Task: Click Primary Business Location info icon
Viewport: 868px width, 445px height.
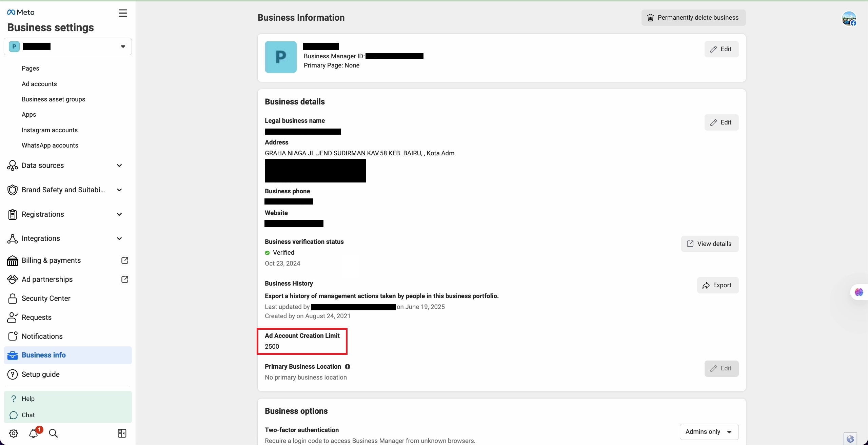Action: click(x=348, y=367)
